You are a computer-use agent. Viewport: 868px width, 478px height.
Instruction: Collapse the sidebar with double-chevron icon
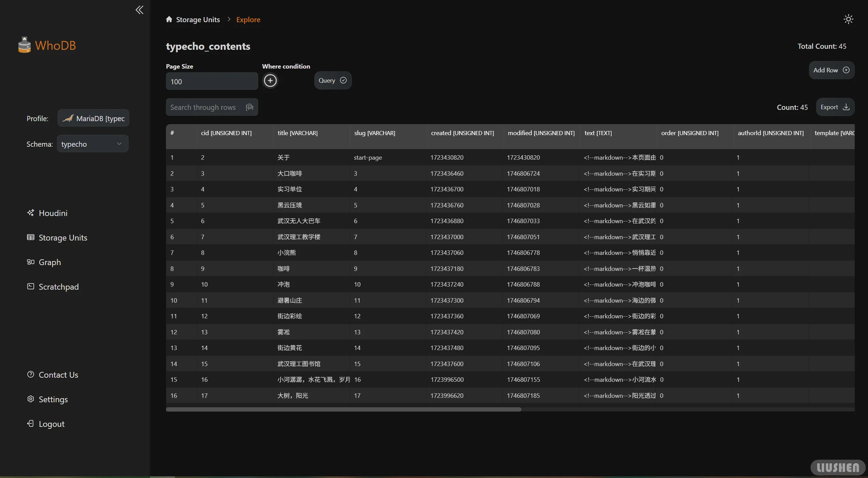[139, 10]
